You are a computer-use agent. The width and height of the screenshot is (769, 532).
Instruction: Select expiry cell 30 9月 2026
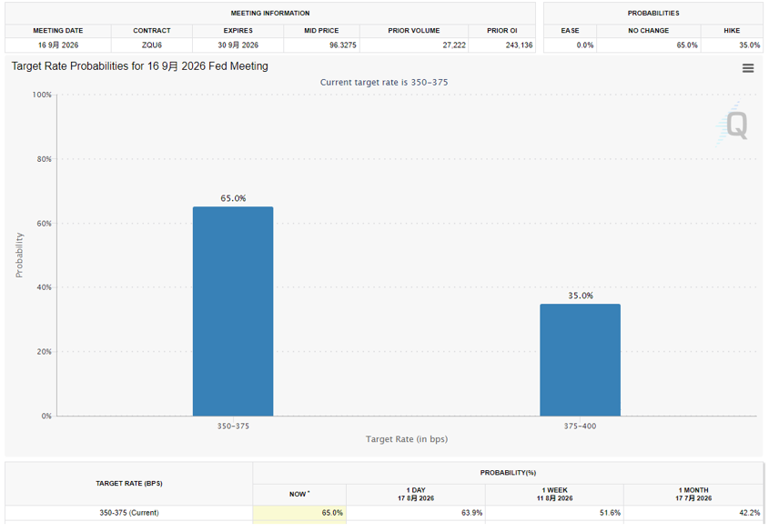238,45
